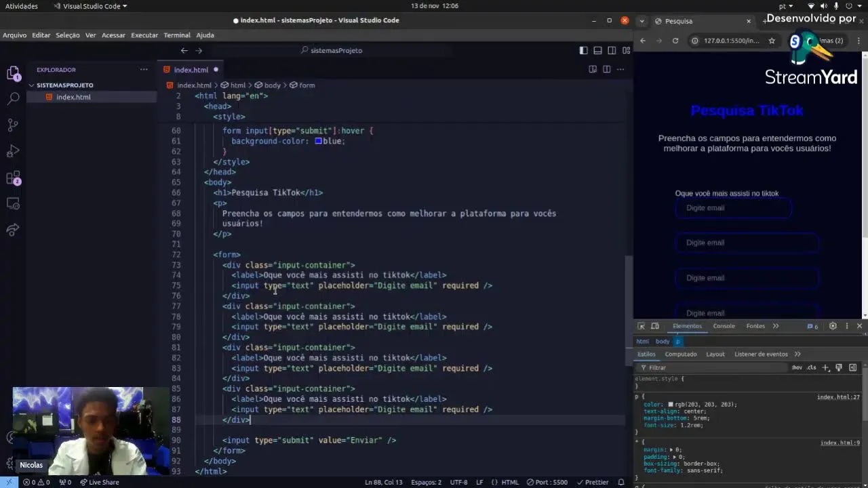
Task: Click UTF-8 encoding in status bar
Action: (x=458, y=482)
